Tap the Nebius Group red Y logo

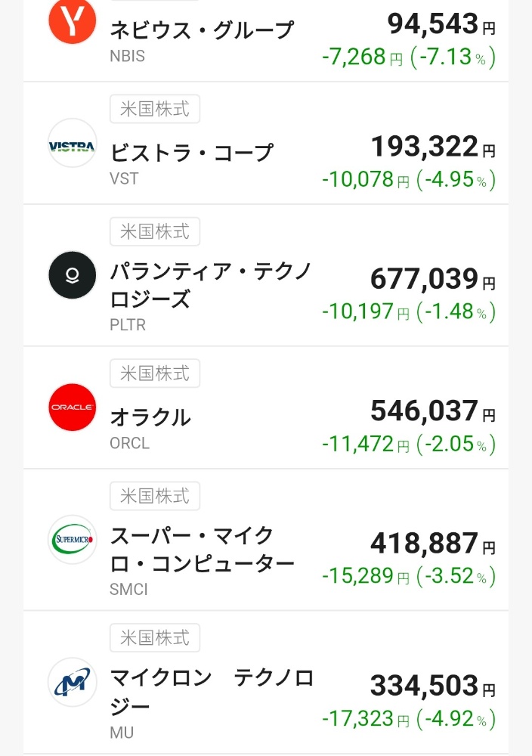[73, 20]
